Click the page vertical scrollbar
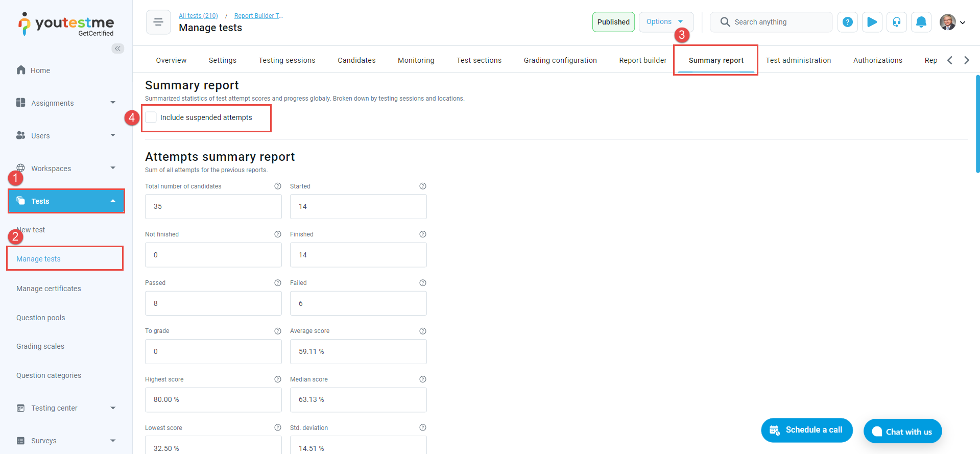The image size is (980, 454). pos(977,124)
